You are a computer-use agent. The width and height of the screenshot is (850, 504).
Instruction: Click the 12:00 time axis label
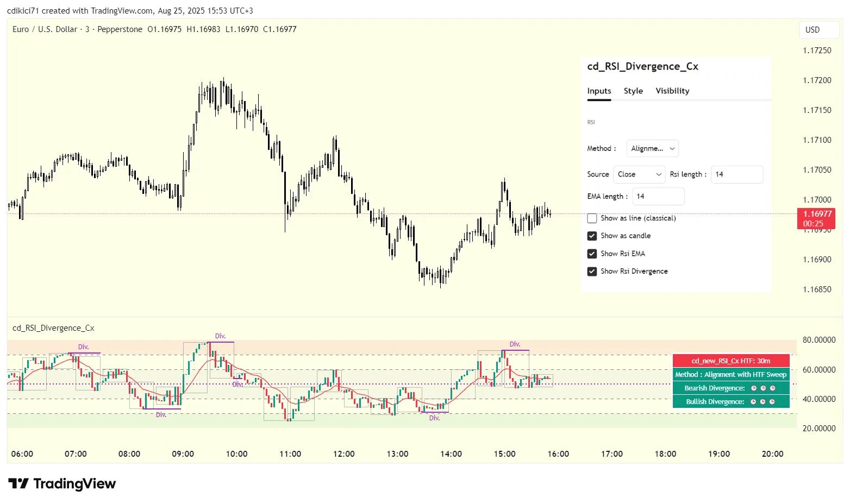pos(343,454)
